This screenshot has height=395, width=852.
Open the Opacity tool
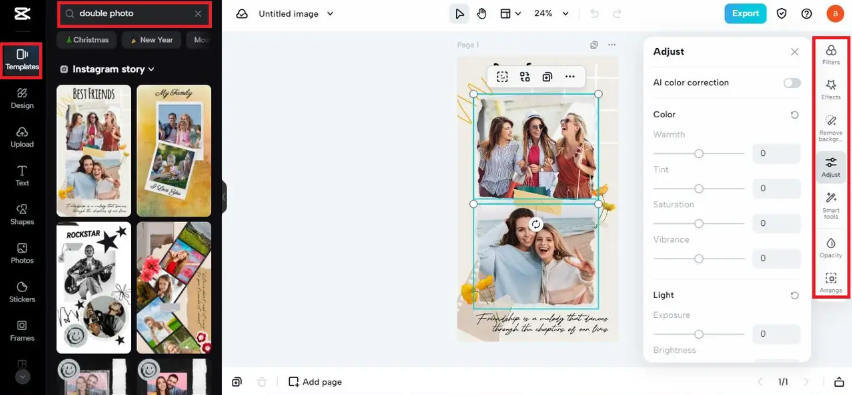[831, 247]
